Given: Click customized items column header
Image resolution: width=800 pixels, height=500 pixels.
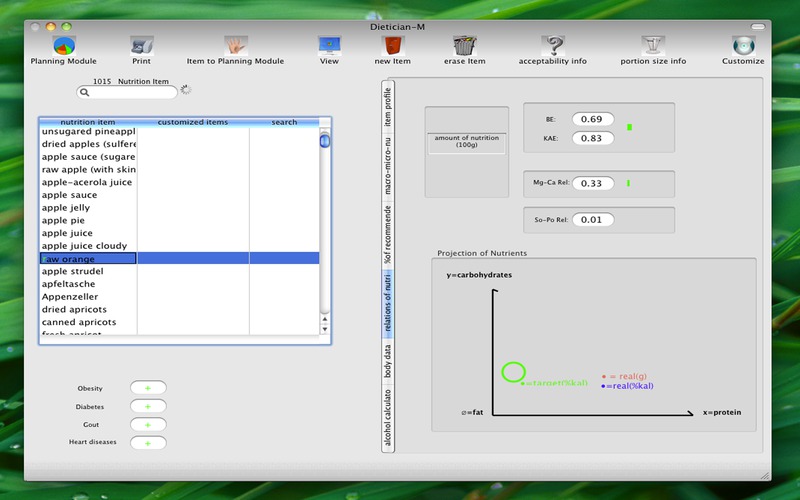Looking at the screenshot, I should click(x=193, y=122).
